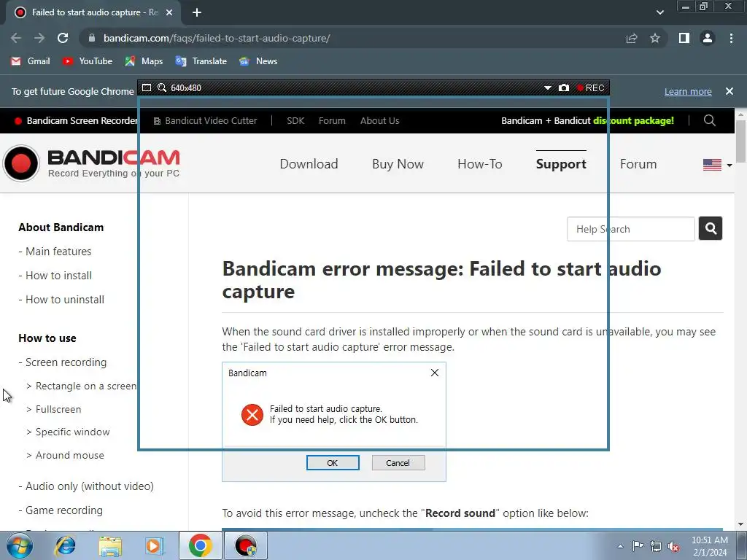747x560 pixels.
Task: Open the Bandicam overlay dropdown arrow
Action: (x=547, y=88)
